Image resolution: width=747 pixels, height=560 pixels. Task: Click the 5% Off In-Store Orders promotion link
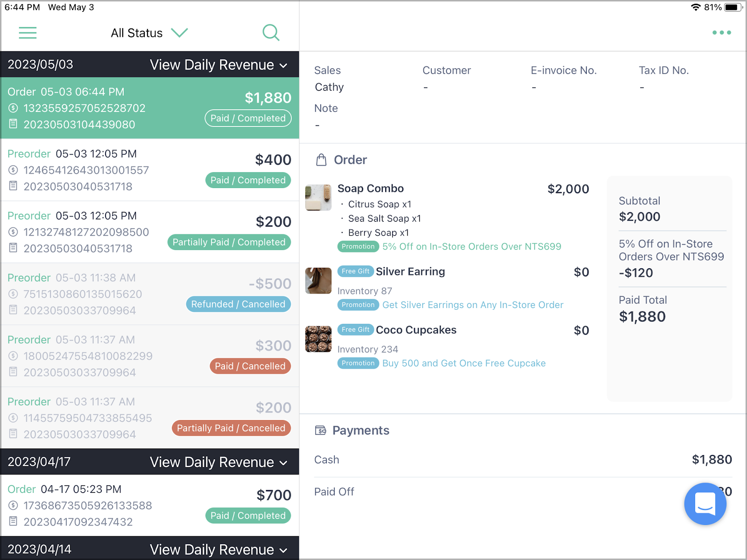pos(472,246)
